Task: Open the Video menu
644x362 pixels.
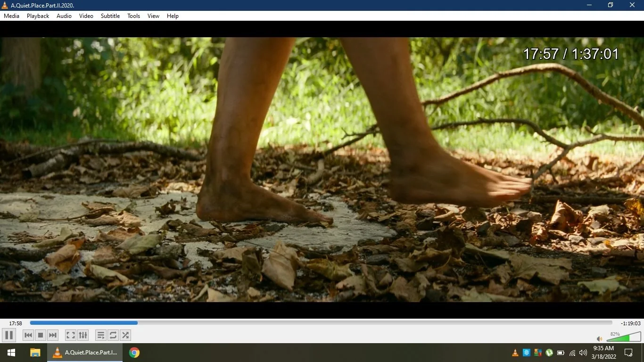Action: 86,16
